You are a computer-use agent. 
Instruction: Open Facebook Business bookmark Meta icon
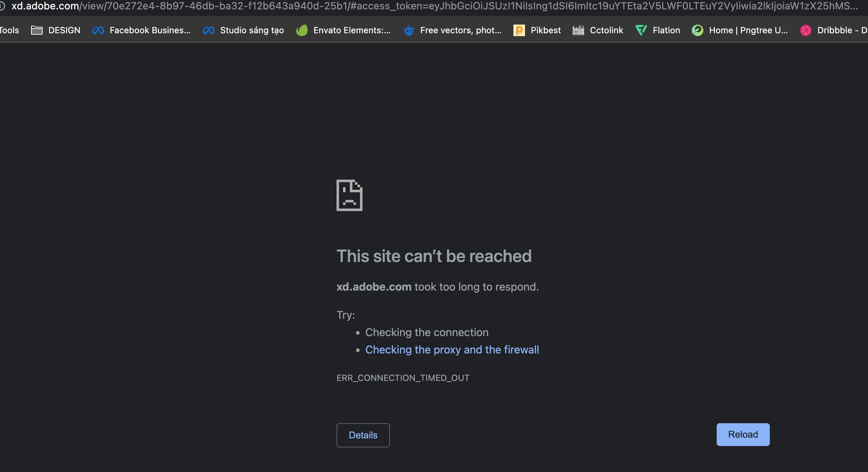pyautogui.click(x=98, y=30)
